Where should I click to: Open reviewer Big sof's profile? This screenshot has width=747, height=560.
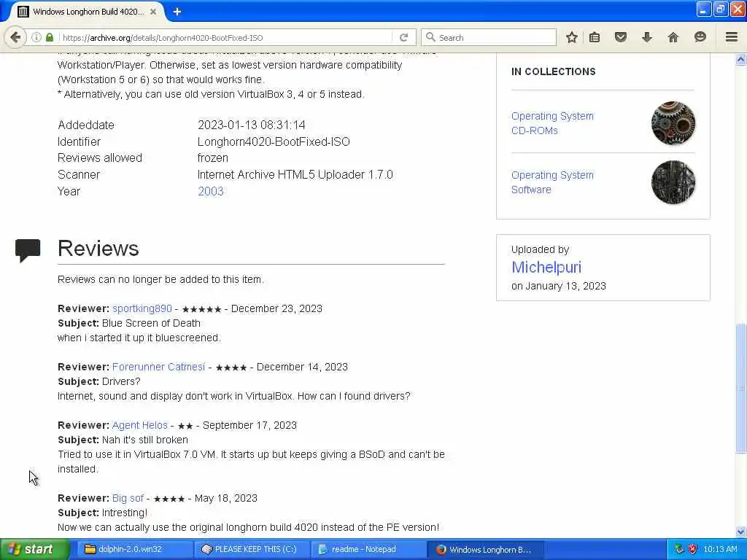[128, 498]
